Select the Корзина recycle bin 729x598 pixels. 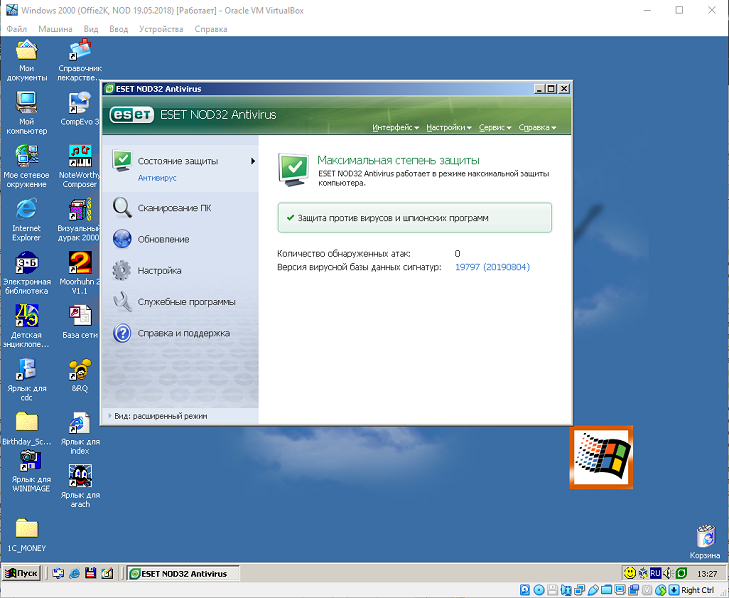tap(705, 542)
